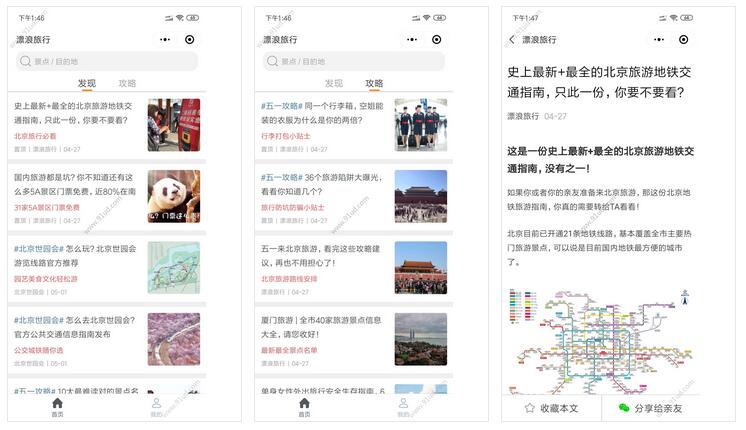Image resolution: width=746 pixels, height=430 pixels.
Task: Tap the flight attendants thumbnail
Action: (421, 125)
